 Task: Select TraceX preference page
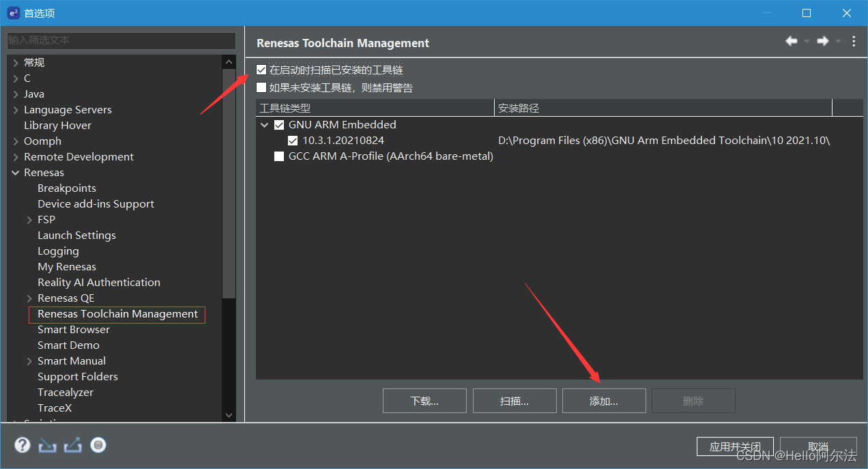click(x=55, y=408)
